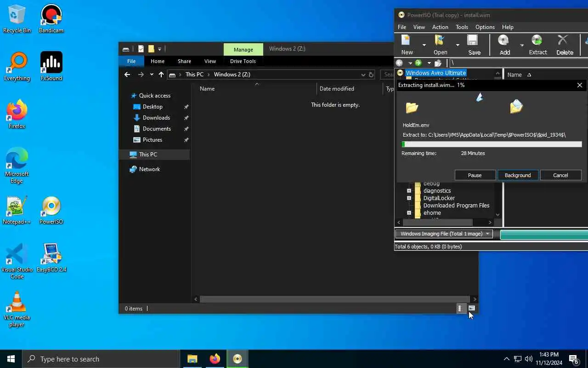Select the EasyBGD 2.4 desktop shortcut

tap(51, 259)
